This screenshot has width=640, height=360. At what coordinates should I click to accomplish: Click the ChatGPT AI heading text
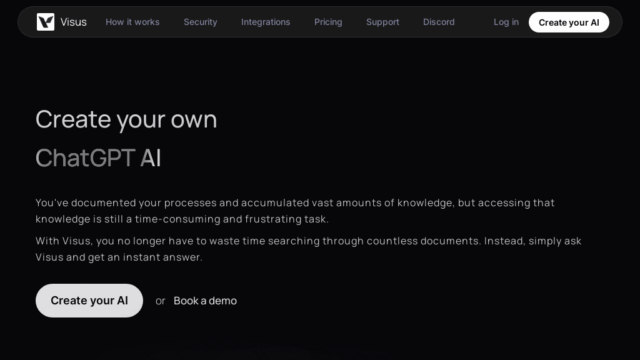pyautogui.click(x=98, y=158)
